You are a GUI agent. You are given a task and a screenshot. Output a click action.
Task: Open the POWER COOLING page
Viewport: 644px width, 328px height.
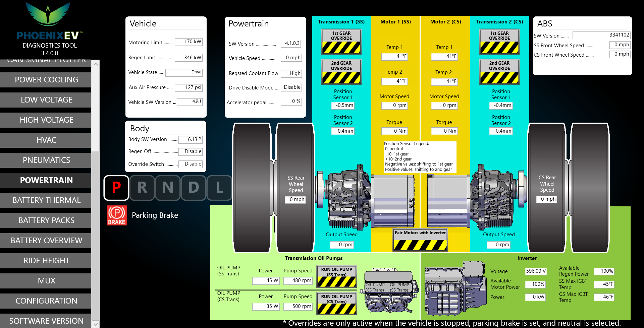(46, 80)
